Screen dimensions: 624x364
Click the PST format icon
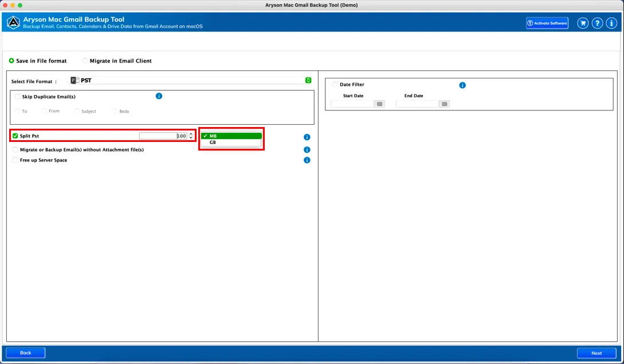[x=75, y=80]
